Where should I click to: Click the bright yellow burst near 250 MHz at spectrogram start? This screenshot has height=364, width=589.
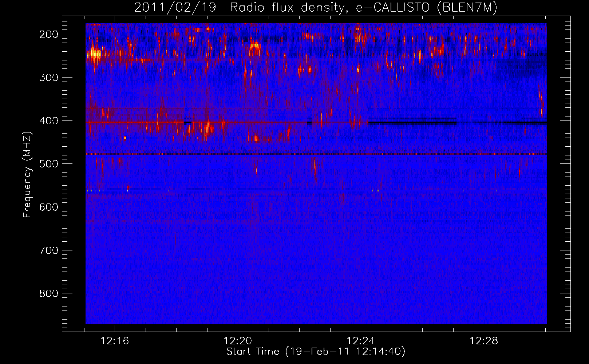(x=94, y=55)
